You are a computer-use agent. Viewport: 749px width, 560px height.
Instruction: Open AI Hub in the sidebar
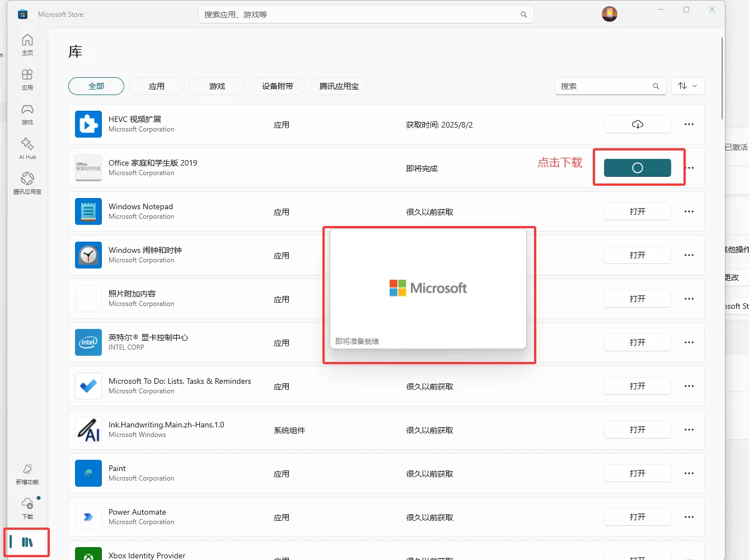(27, 149)
